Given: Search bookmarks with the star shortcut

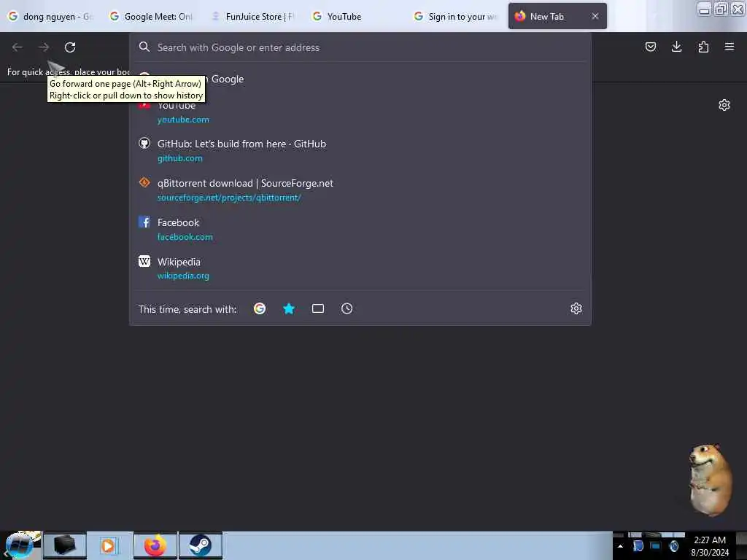Looking at the screenshot, I should coord(289,308).
